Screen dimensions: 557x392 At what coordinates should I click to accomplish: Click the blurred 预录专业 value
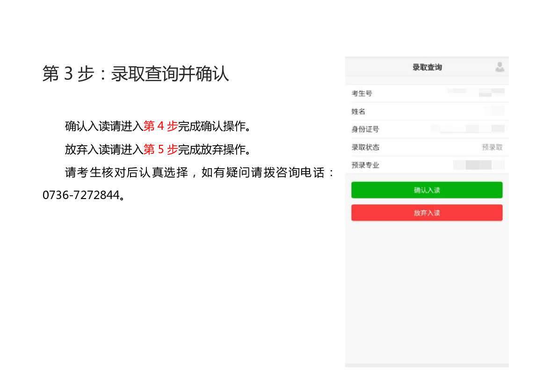pyautogui.click(x=478, y=165)
